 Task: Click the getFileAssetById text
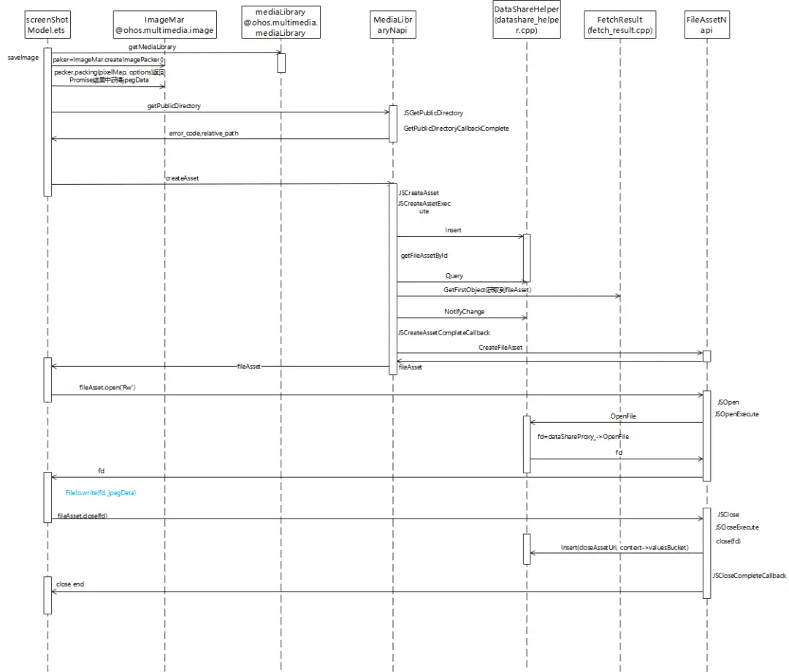424,256
